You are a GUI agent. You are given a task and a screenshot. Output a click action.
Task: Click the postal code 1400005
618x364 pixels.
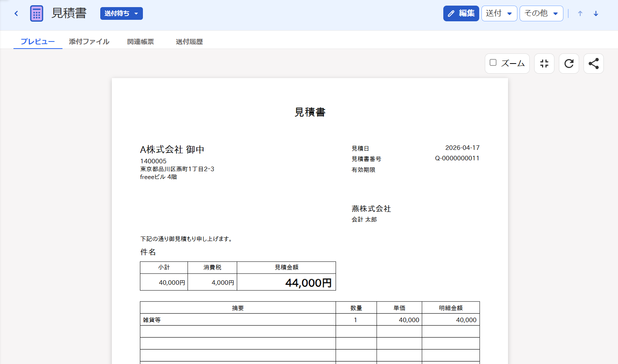(x=153, y=161)
